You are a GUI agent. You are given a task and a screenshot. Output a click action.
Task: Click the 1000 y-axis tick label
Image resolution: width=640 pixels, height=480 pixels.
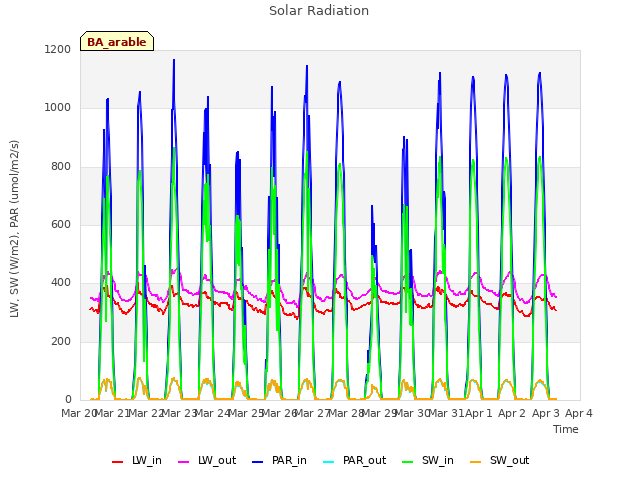pyautogui.click(x=58, y=108)
